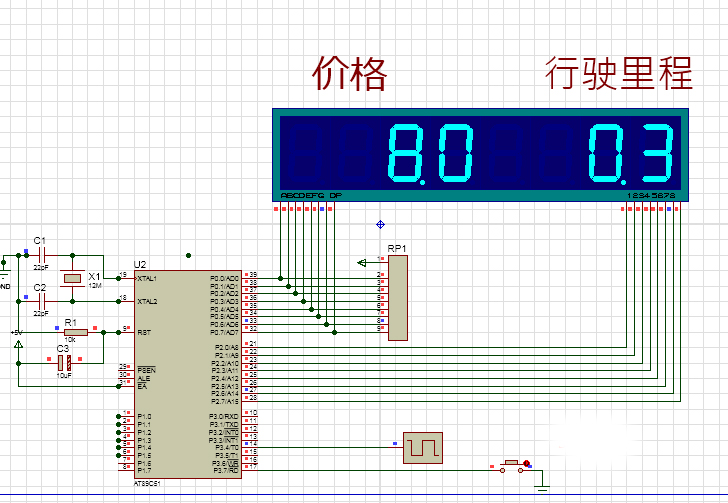Click the P3.0/RXD pin label
Viewport: 728px width, 503px height.
click(224, 417)
